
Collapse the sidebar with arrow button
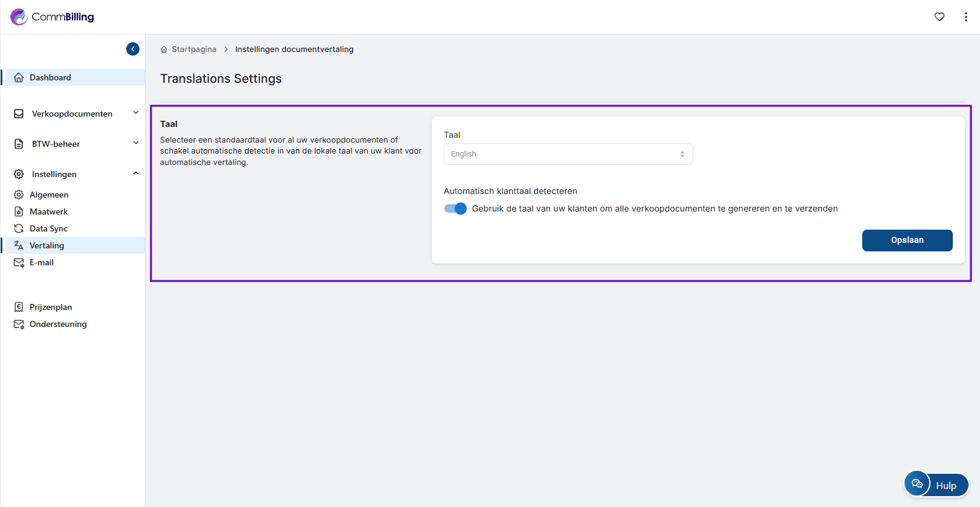pos(133,49)
